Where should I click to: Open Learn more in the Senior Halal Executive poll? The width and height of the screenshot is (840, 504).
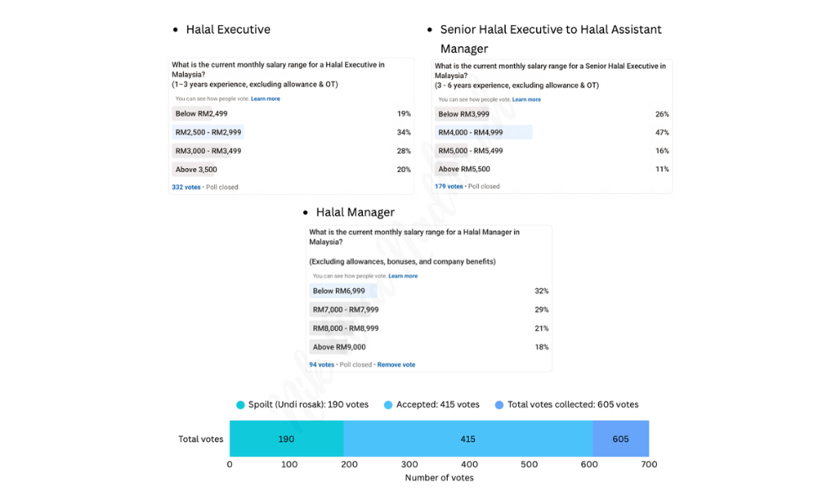click(x=527, y=100)
